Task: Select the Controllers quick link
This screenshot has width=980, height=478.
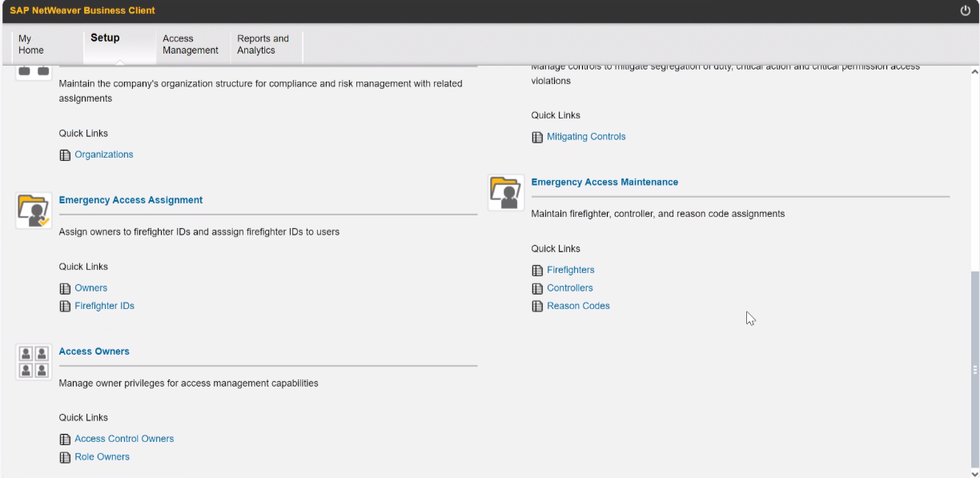Action: (569, 288)
